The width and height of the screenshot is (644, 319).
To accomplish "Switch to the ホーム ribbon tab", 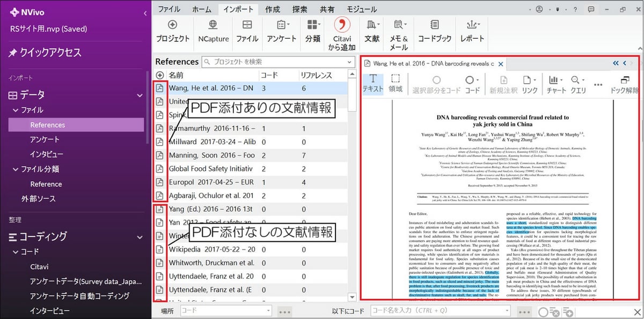I will coord(202,9).
